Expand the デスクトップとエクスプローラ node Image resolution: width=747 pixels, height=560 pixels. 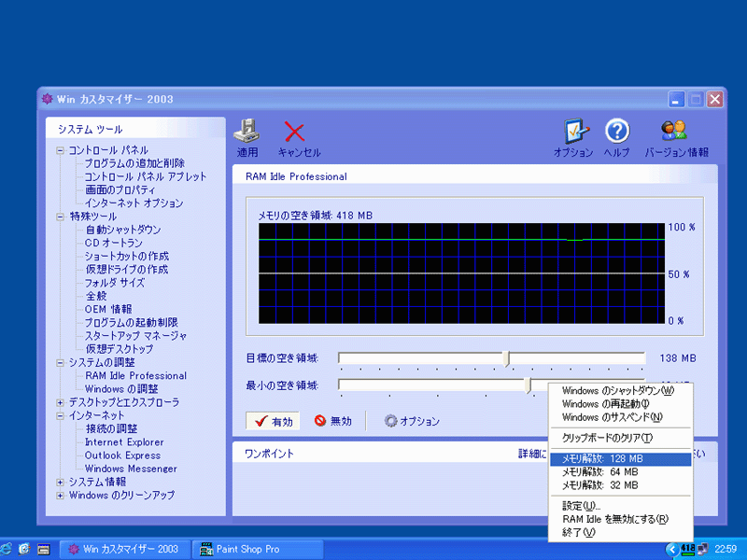tap(60, 402)
